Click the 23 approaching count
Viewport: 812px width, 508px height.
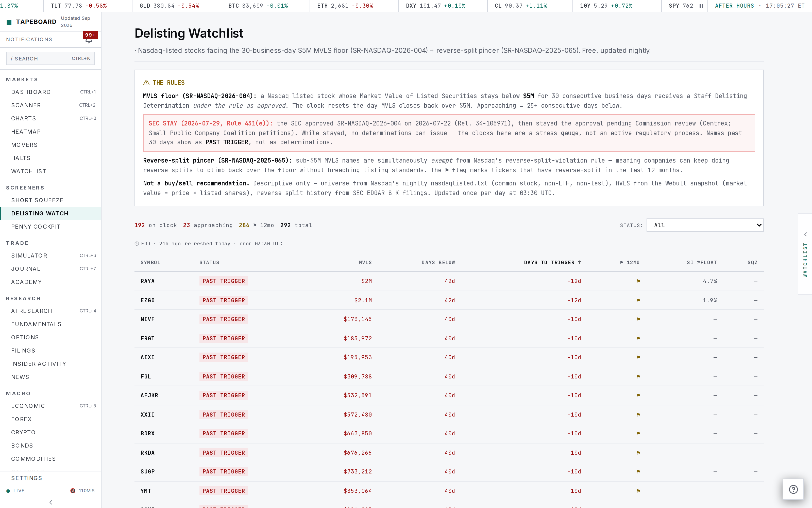(x=208, y=225)
